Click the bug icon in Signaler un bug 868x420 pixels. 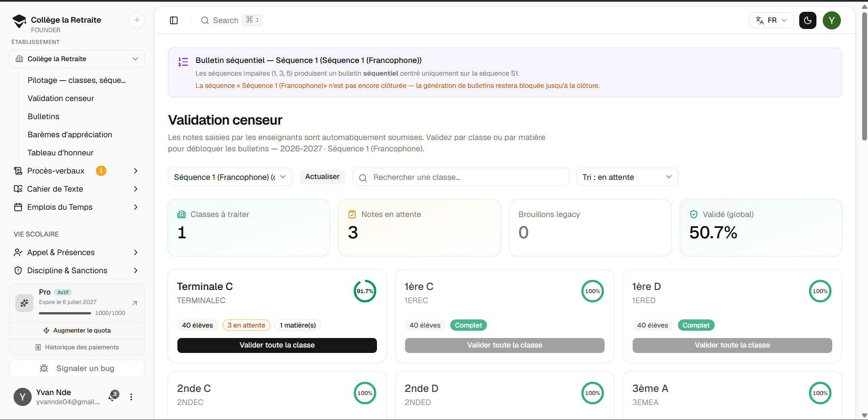coord(44,368)
